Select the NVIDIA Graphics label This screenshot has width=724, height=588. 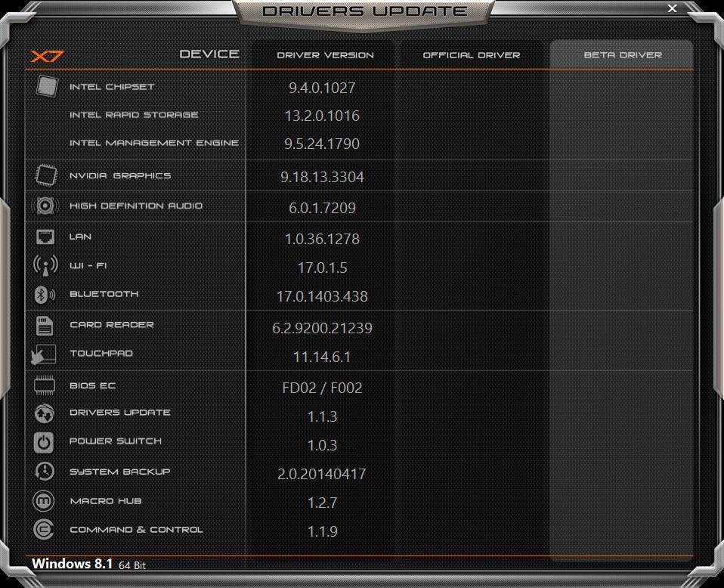pyautogui.click(x=120, y=175)
